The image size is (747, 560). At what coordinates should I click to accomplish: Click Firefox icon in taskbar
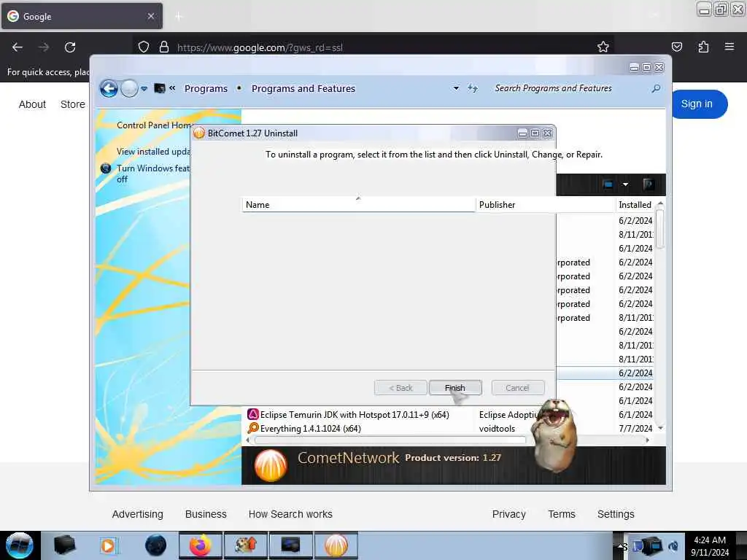point(201,545)
